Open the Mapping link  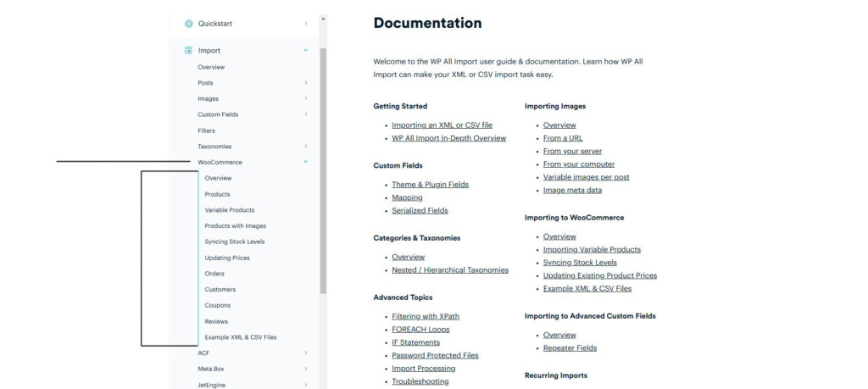click(x=408, y=197)
